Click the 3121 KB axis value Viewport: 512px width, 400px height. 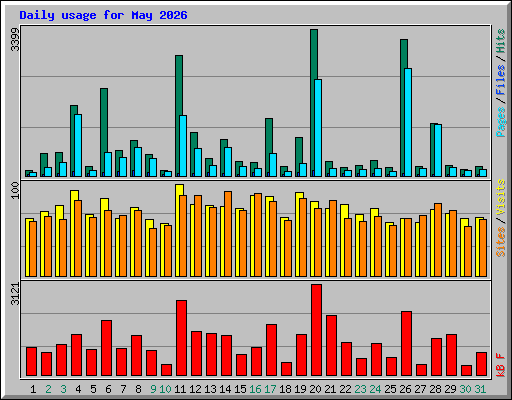[15, 293]
